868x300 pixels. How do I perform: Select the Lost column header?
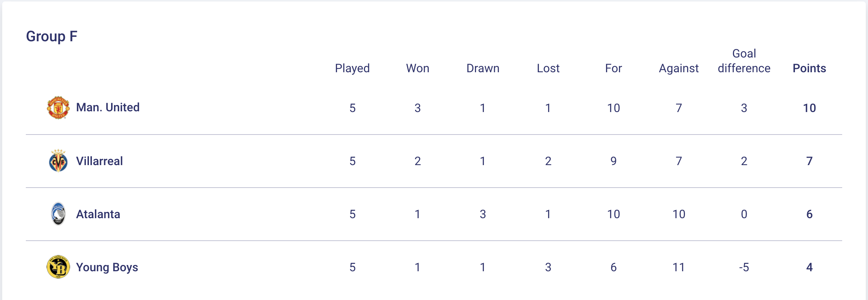(x=548, y=68)
